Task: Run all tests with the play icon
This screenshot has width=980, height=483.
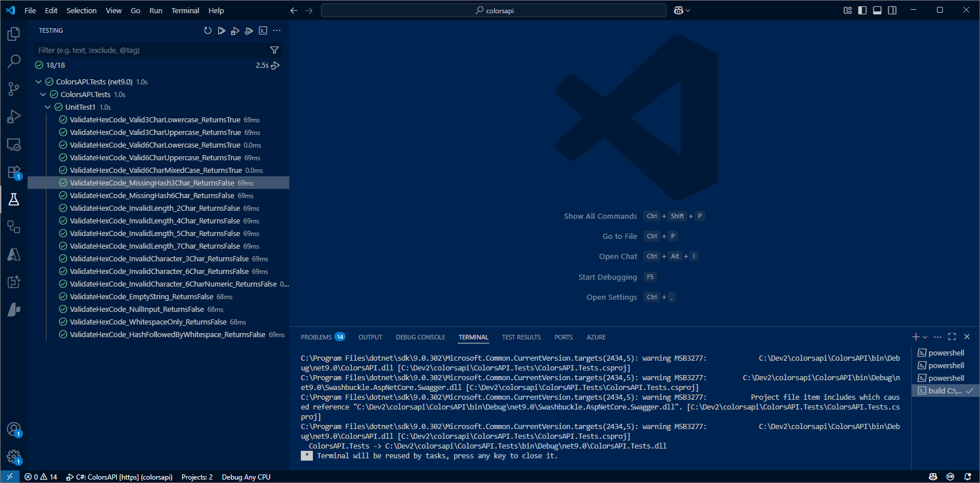Action: 222,30
